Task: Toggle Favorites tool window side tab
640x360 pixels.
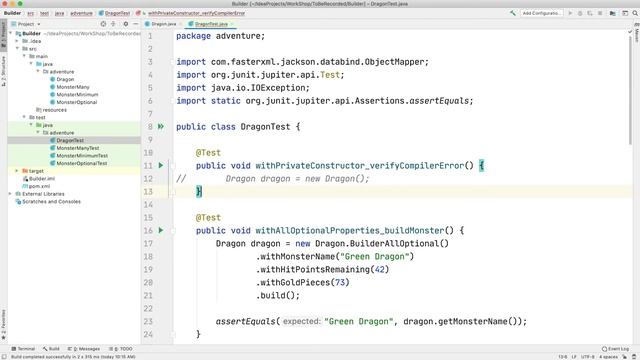Action: click(x=4, y=324)
